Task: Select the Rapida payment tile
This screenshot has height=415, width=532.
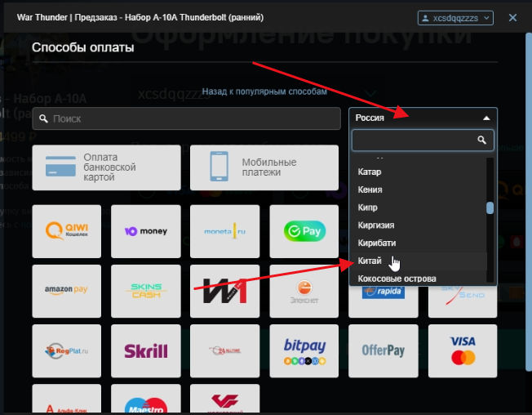Action: tap(383, 301)
